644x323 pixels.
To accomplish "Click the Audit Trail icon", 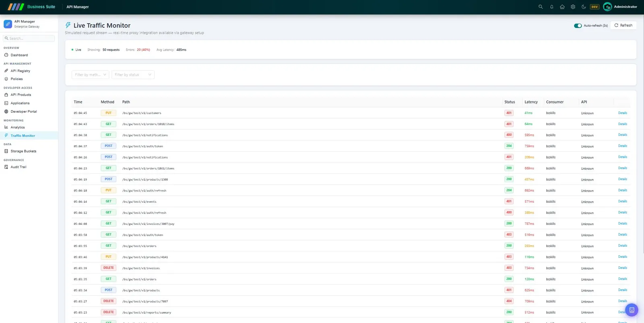I will [x=6, y=167].
